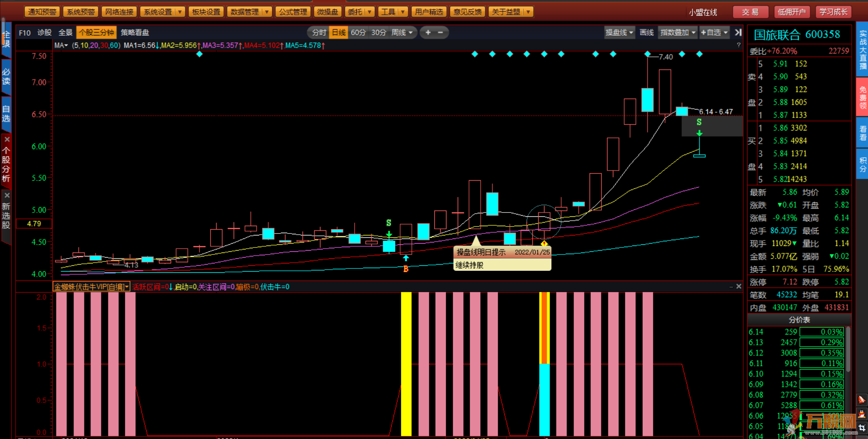This screenshot has height=439, width=868.
Task: Open 看看 right sidebar tab
Action: (863, 133)
